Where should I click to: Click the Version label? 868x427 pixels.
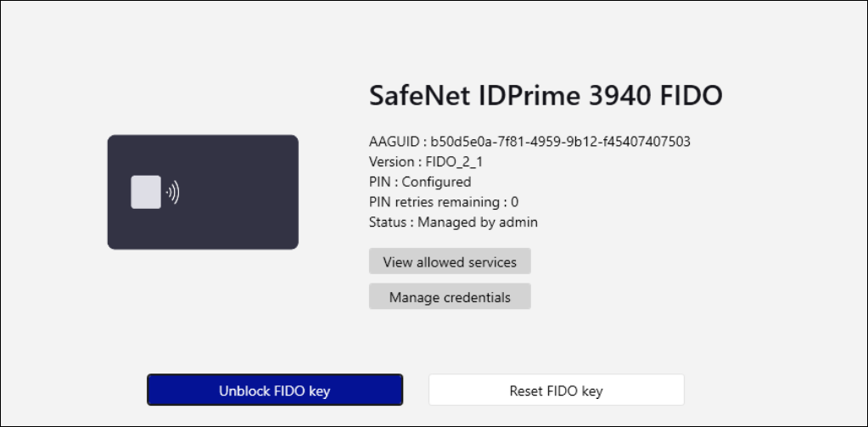[x=390, y=161]
